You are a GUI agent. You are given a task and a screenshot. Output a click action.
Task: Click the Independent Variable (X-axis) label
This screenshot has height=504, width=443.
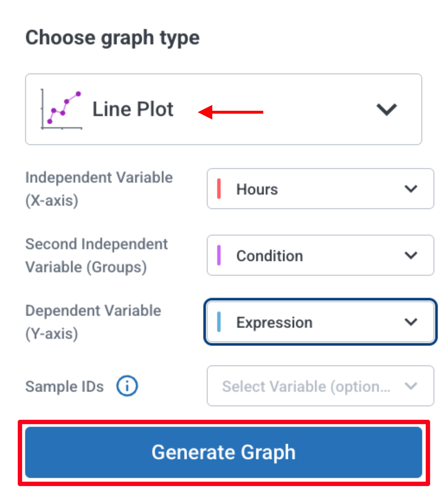99,189
